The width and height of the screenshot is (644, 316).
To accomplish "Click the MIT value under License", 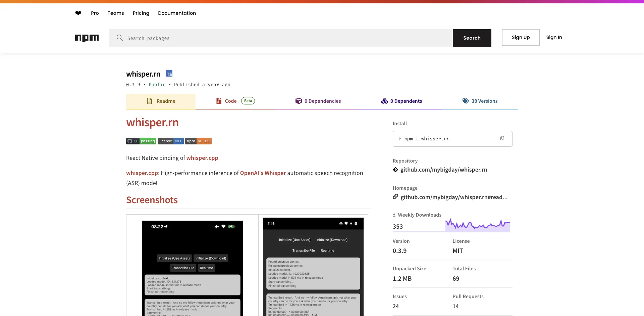I will (458, 251).
